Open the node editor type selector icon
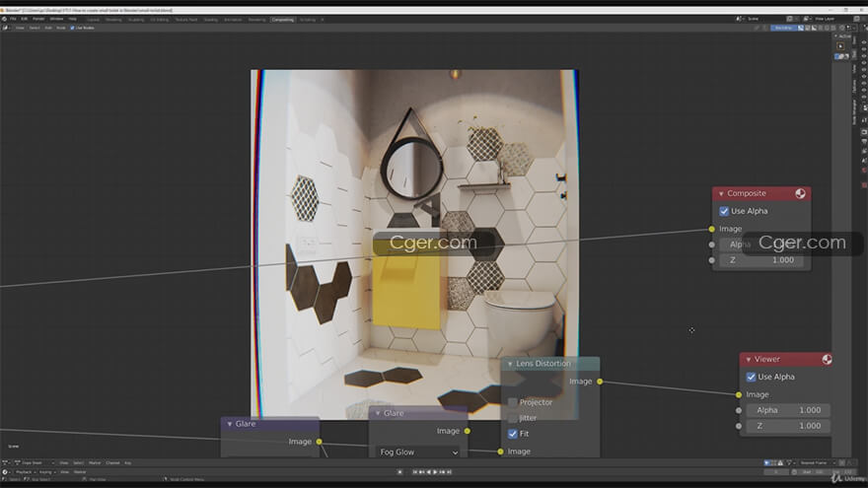 point(6,28)
